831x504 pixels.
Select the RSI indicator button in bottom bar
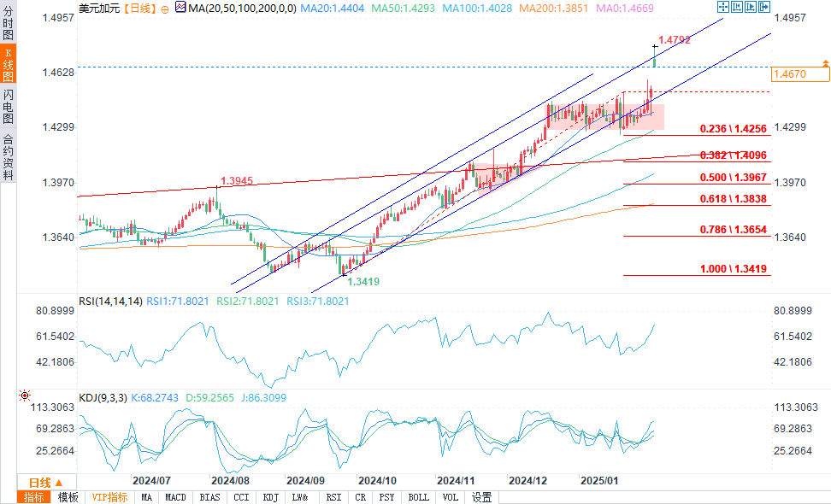click(x=334, y=497)
